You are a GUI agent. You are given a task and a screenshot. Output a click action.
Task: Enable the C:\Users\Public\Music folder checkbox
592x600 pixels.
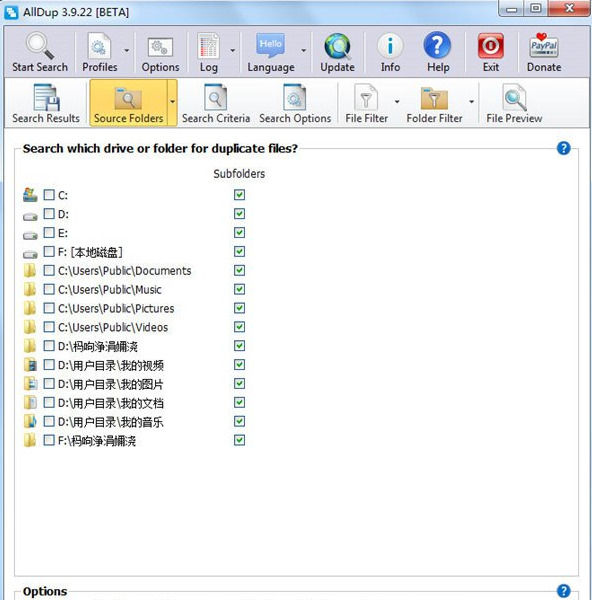coord(49,289)
